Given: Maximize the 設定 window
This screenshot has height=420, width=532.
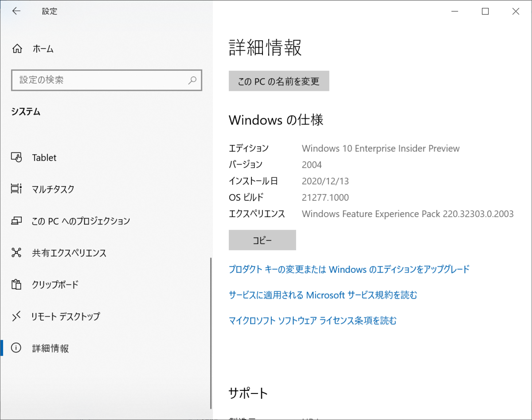Looking at the screenshot, I should pyautogui.click(x=485, y=12).
